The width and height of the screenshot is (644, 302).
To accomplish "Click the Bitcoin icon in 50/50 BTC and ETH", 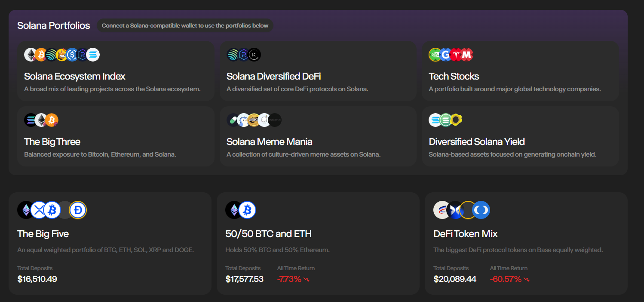I will pyautogui.click(x=247, y=210).
